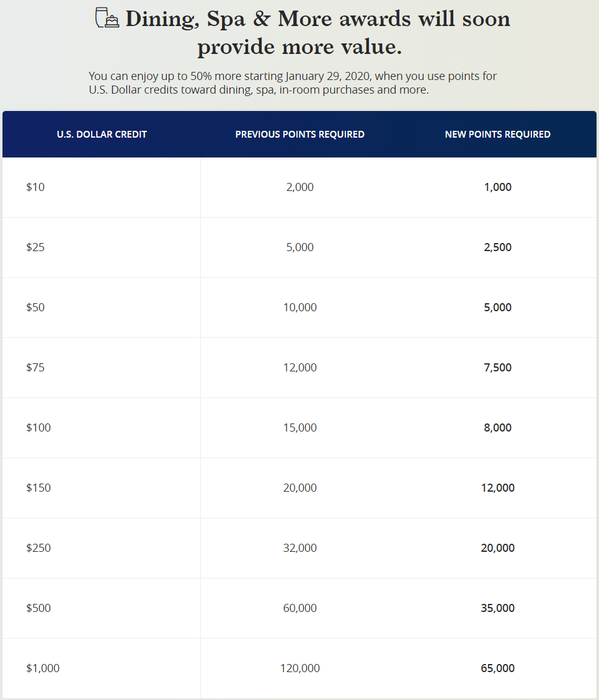Screen dimensions: 599x700
Task: Click the 1,000 new points value
Action: pos(498,187)
